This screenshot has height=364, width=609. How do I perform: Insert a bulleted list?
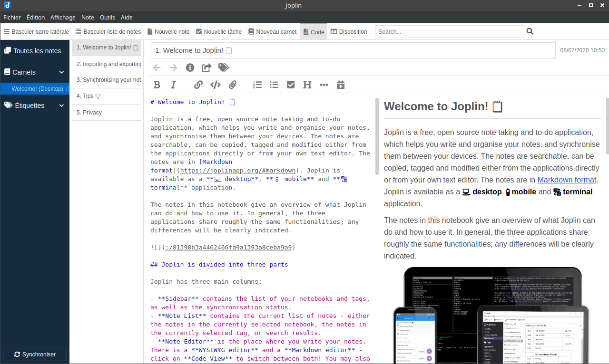pos(274,85)
